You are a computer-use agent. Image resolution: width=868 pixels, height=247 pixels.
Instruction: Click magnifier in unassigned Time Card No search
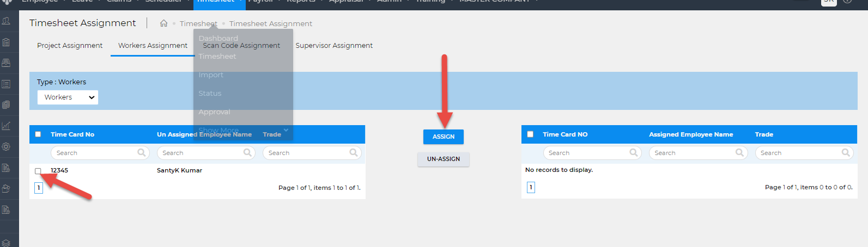click(x=142, y=153)
